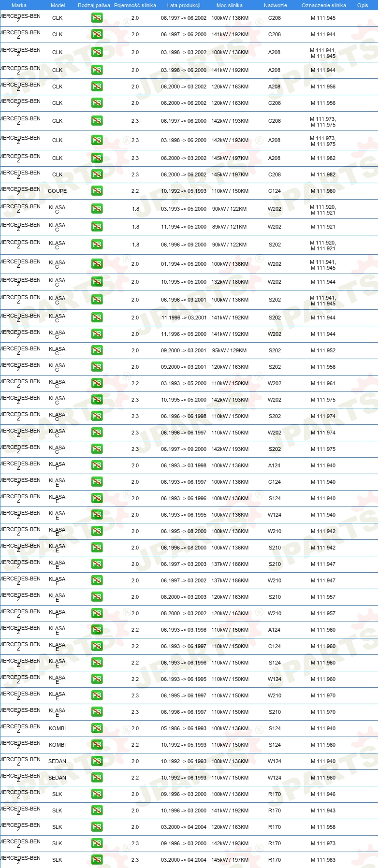This screenshot has height=868, width=378.
Task: Click fuel icon in the M 111.952 row
Action: point(97,350)
